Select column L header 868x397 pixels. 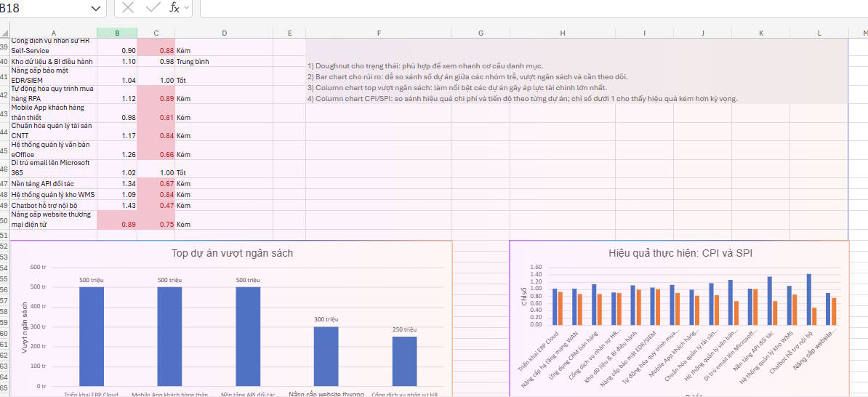(x=819, y=33)
